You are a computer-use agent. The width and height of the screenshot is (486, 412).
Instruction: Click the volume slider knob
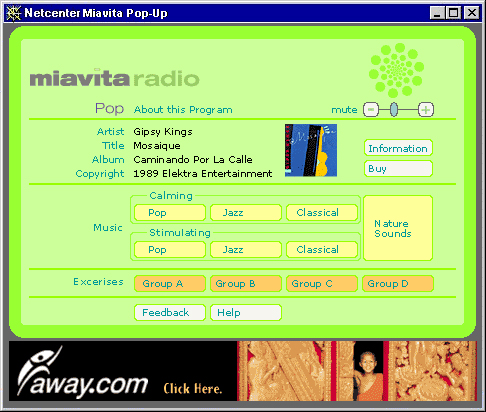[394, 110]
